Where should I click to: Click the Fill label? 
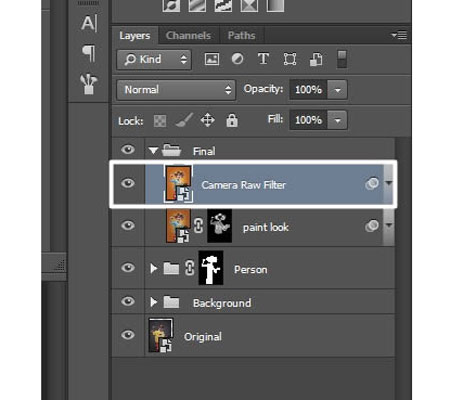coord(275,119)
